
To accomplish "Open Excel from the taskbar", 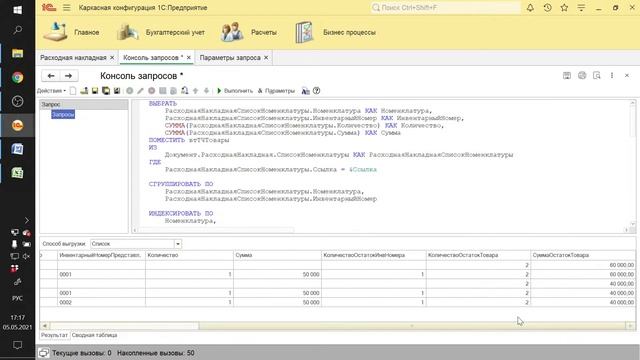I will [x=18, y=173].
